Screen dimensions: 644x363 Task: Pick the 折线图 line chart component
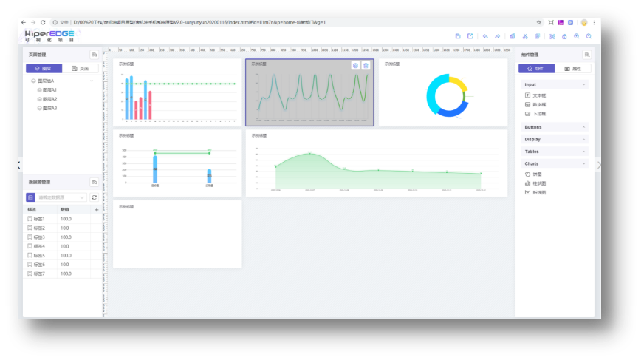tap(535, 192)
